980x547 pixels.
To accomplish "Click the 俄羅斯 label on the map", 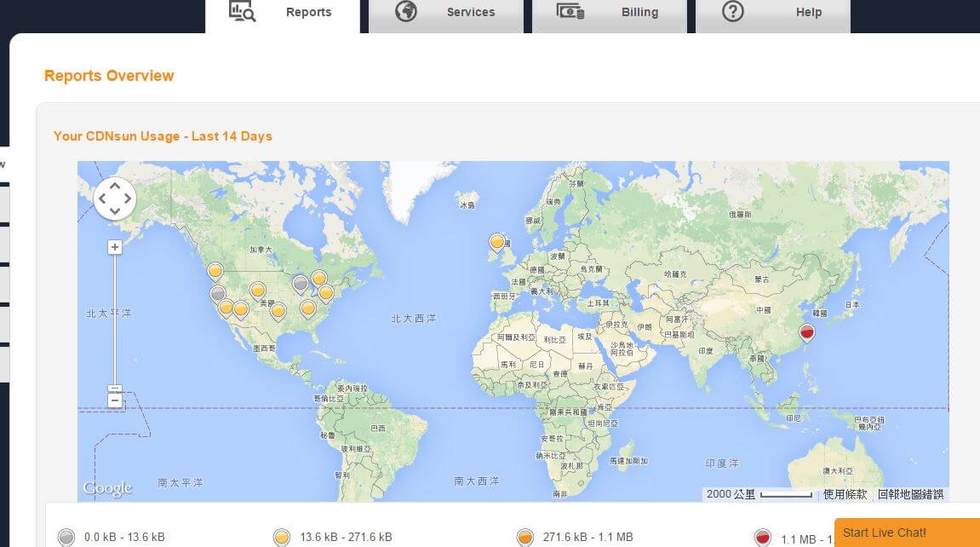I will coord(740,215).
